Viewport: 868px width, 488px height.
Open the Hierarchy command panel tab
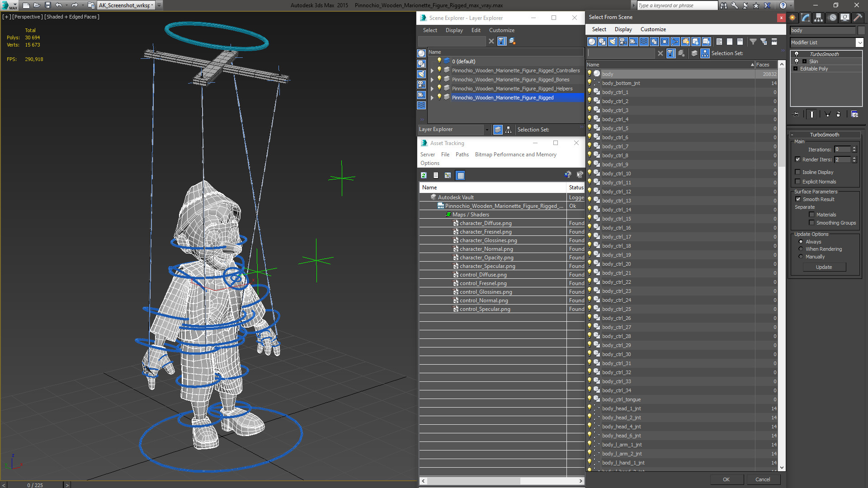pyautogui.click(x=819, y=18)
